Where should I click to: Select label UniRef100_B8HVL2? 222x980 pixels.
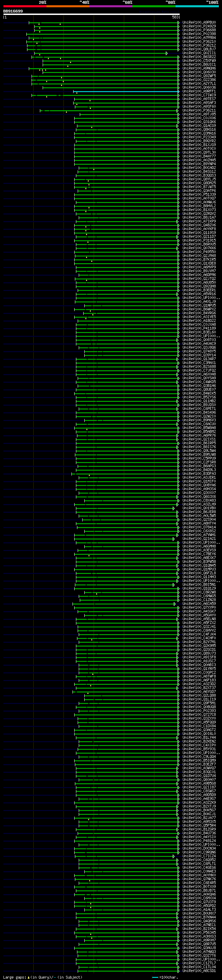[x=199, y=206]
